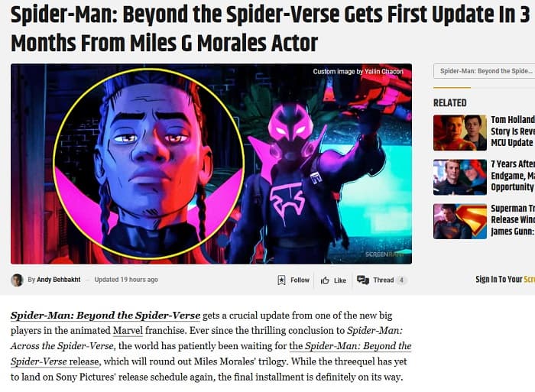Screen dimensions: 535x392
Task: Open the Endgame related article thumbnail
Action: [460, 177]
